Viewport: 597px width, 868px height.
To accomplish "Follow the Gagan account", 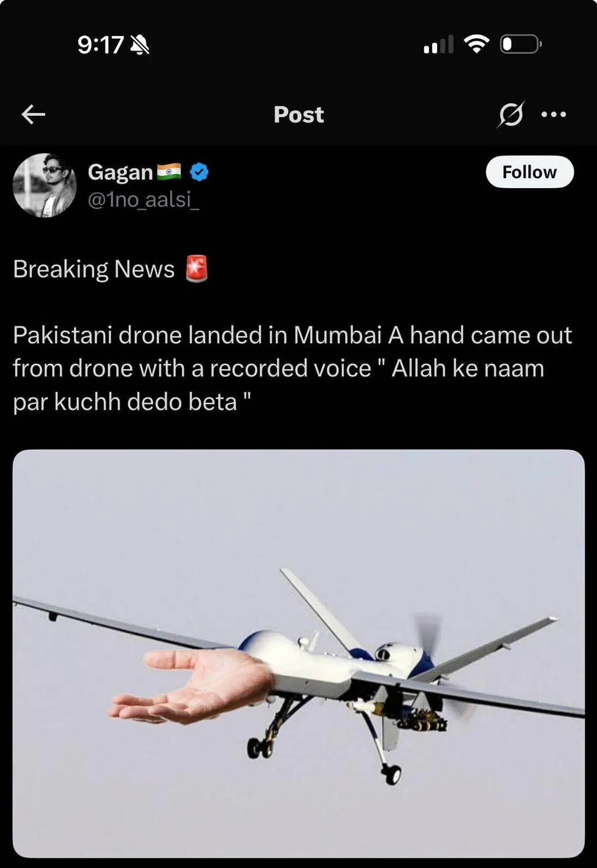I will tap(529, 172).
